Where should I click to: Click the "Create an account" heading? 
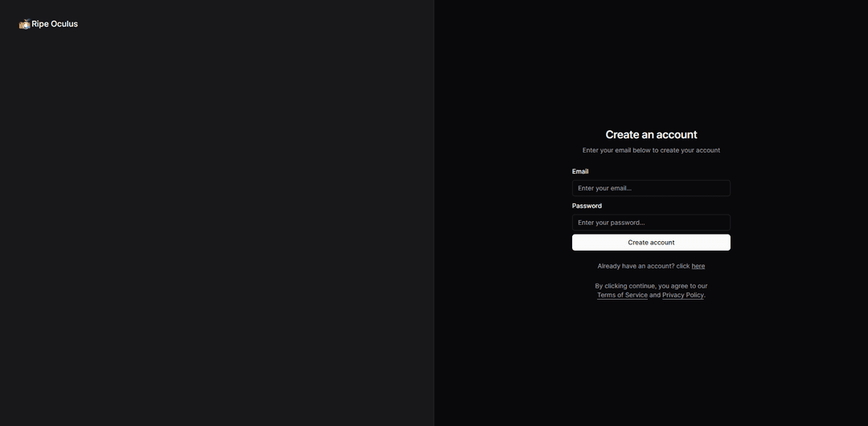coord(651,135)
